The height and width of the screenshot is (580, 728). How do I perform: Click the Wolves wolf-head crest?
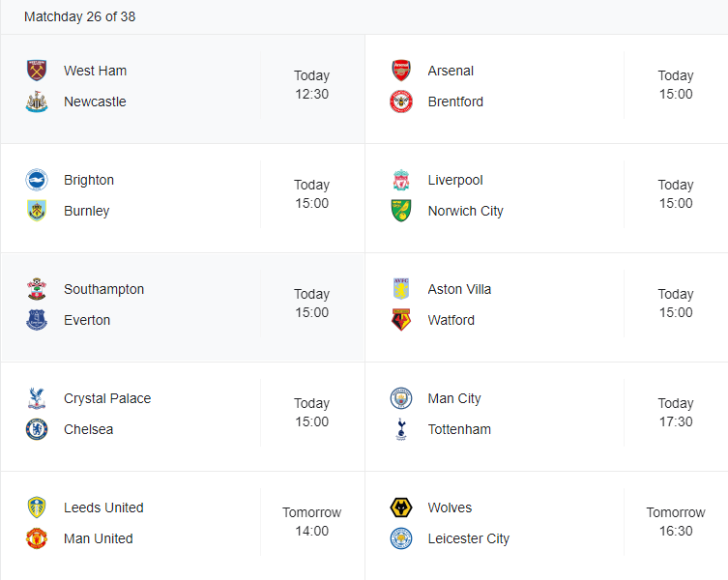[400, 507]
